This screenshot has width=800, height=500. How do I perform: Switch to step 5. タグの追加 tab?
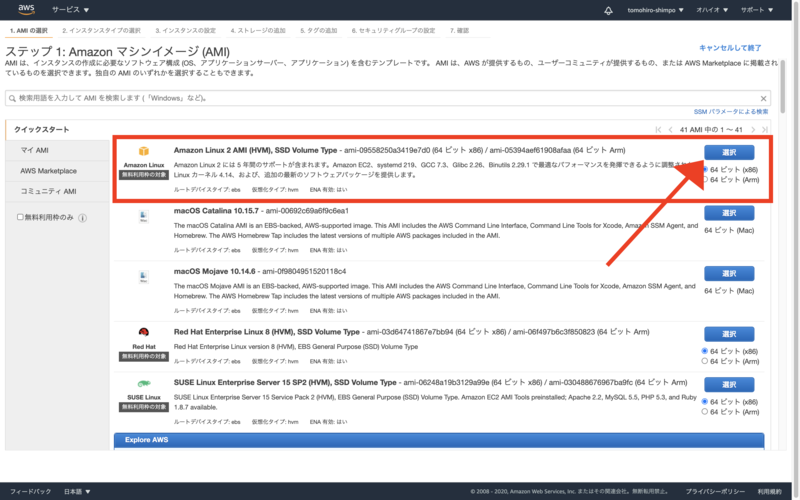[x=319, y=31]
